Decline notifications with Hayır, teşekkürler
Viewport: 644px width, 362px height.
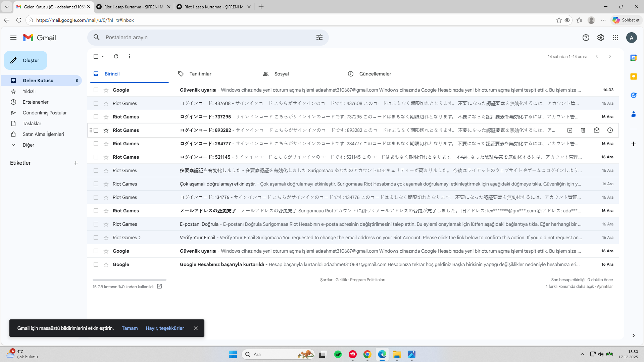[165, 328]
